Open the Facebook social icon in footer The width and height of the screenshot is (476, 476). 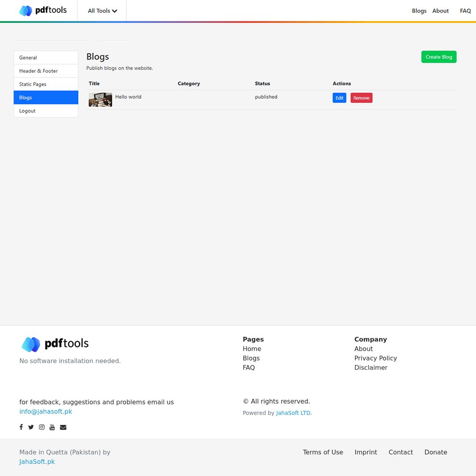point(21,427)
